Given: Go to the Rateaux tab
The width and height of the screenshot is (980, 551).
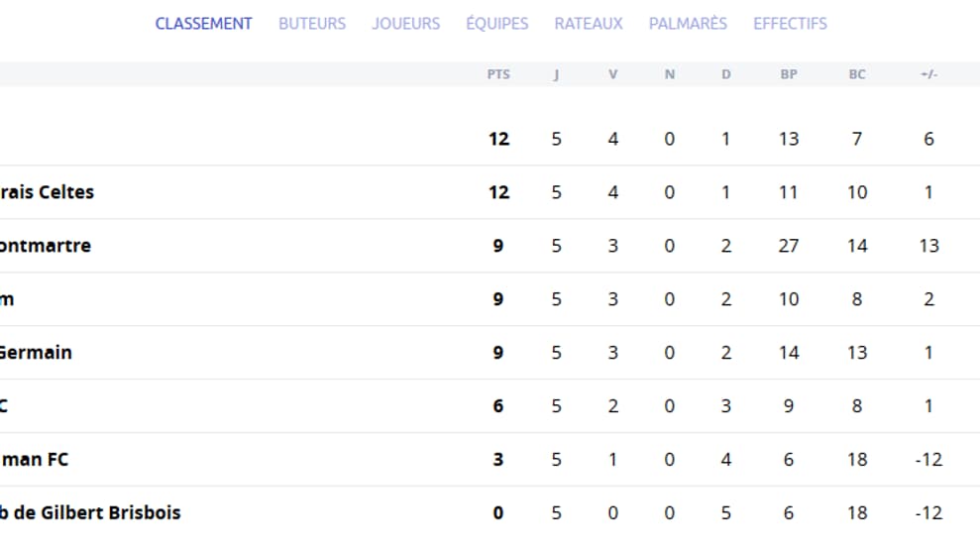Looking at the screenshot, I should (589, 24).
